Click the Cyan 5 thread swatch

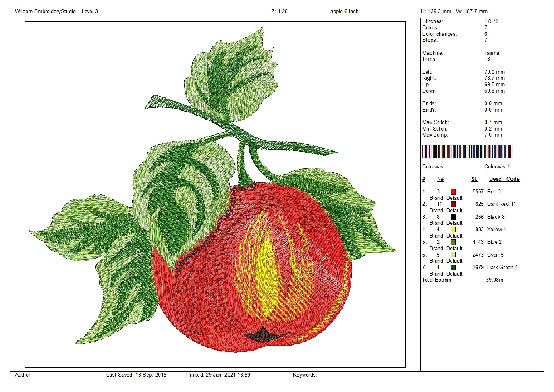[x=453, y=255]
